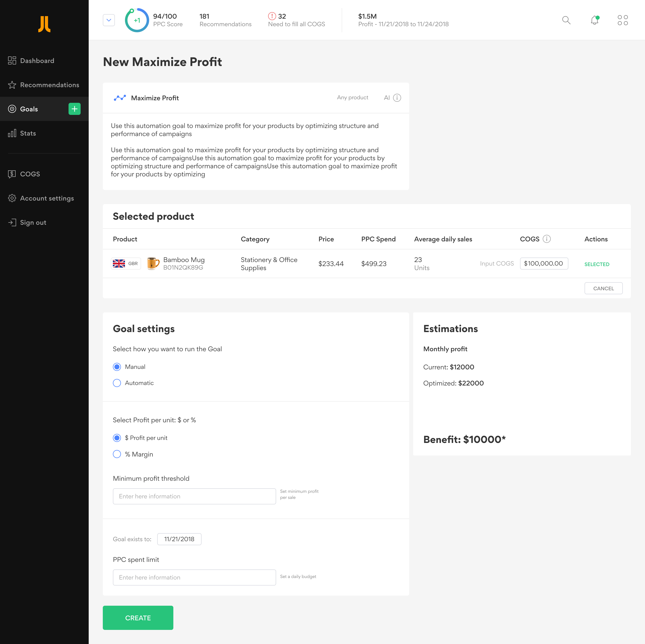Expand the header dropdown chevron
This screenshot has width=645, height=644.
point(109,20)
